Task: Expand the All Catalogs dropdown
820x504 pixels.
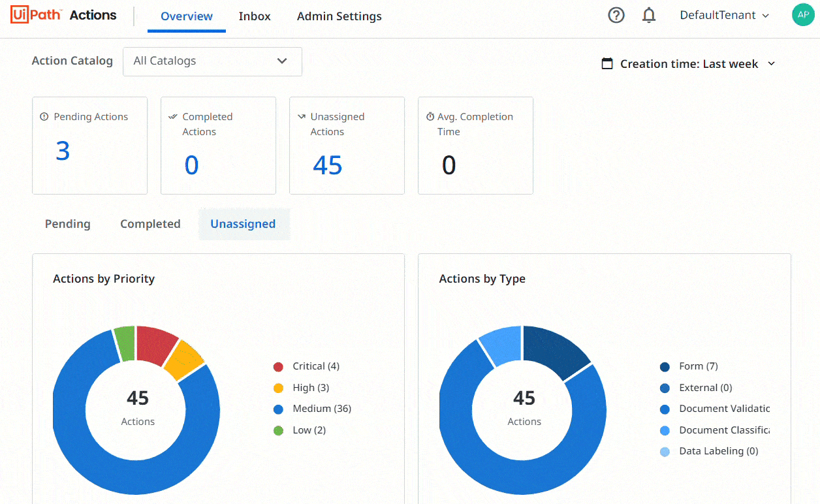Action: click(212, 61)
